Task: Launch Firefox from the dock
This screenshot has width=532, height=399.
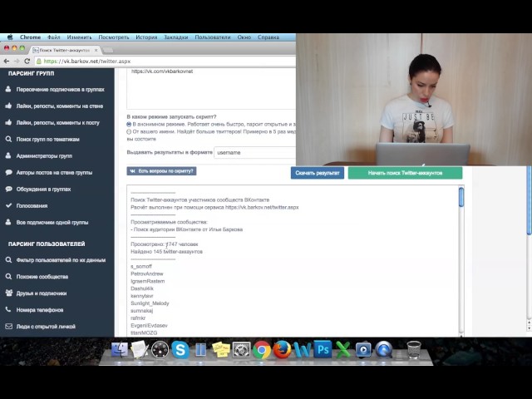Action: [282, 350]
